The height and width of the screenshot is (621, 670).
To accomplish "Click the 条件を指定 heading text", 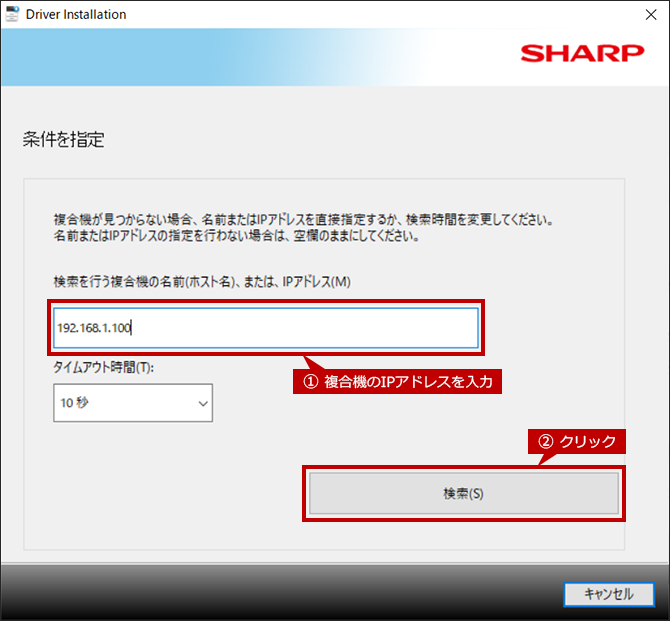I will tap(63, 139).
